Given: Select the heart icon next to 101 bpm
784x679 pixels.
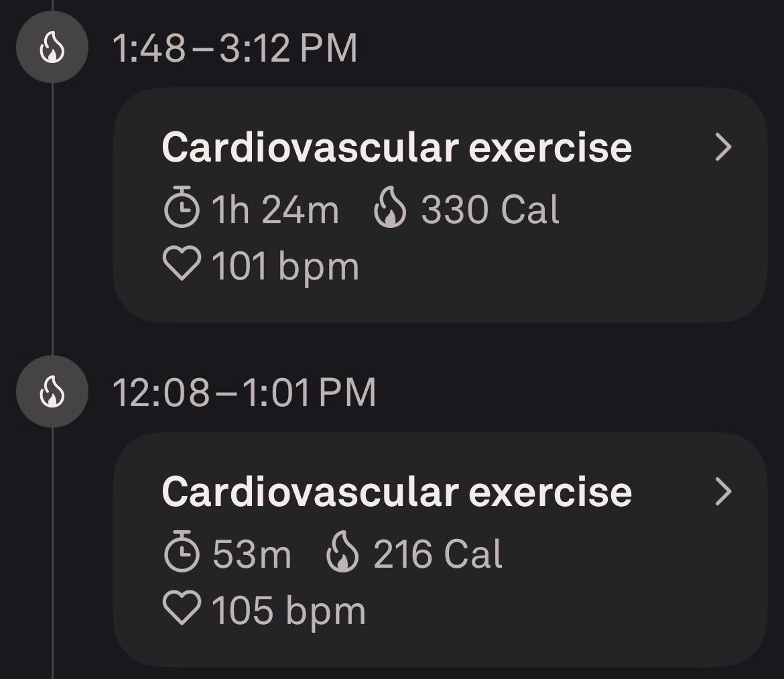Looking at the screenshot, I should click(x=182, y=264).
